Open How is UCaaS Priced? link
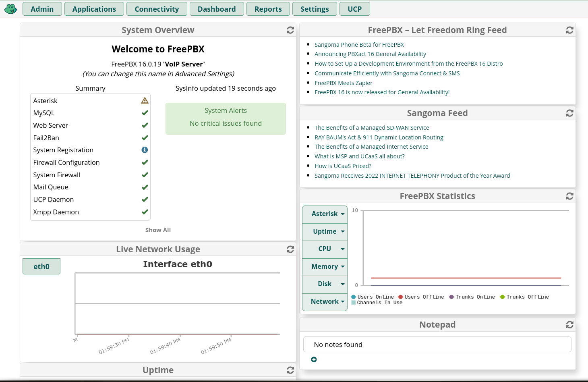This screenshot has height=382, width=588. click(343, 166)
